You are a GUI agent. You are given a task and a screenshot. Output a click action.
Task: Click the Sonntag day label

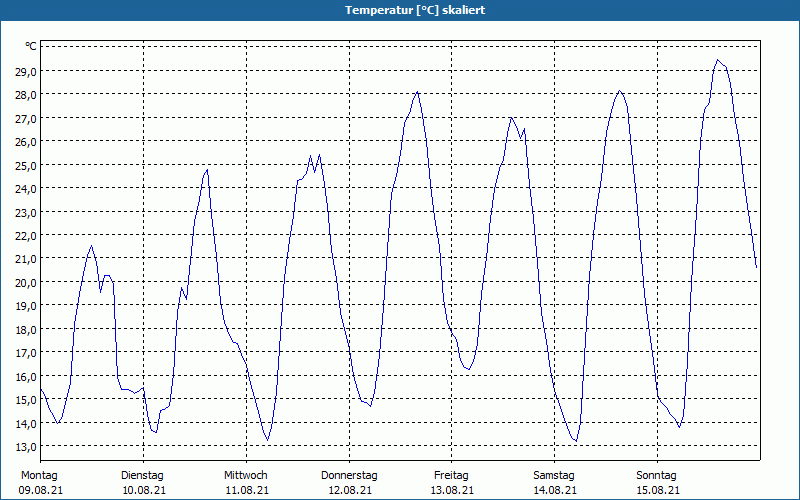(657, 475)
